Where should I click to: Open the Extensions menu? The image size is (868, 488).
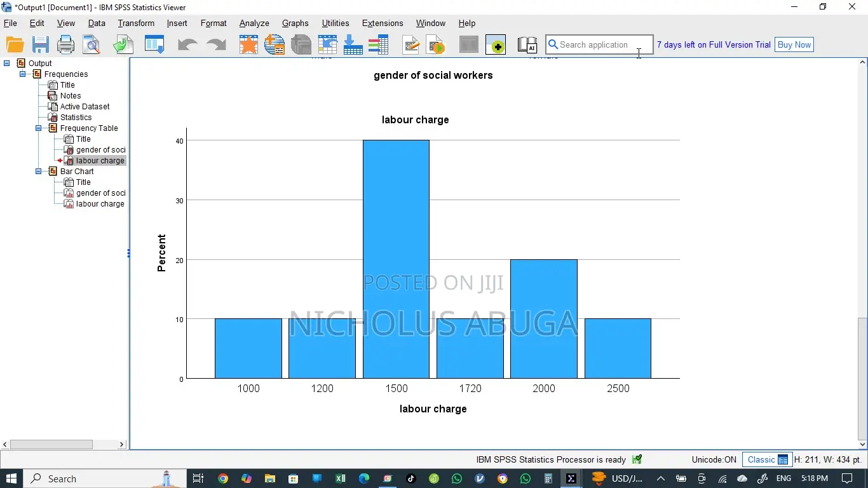383,23
